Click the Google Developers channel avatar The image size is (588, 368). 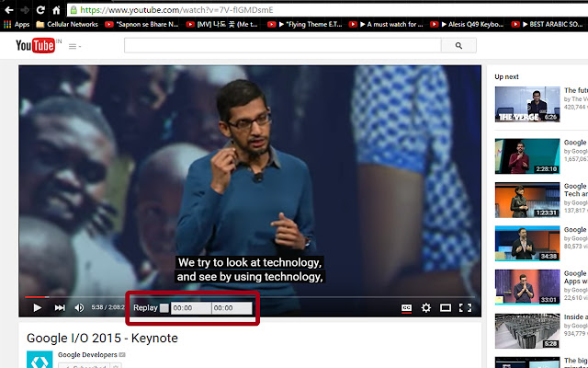click(x=40, y=360)
